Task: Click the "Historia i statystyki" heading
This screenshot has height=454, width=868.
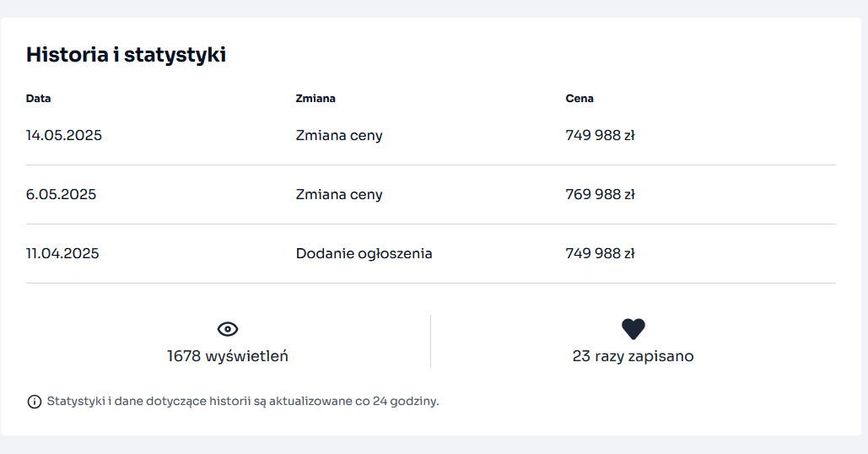Action: tap(126, 55)
